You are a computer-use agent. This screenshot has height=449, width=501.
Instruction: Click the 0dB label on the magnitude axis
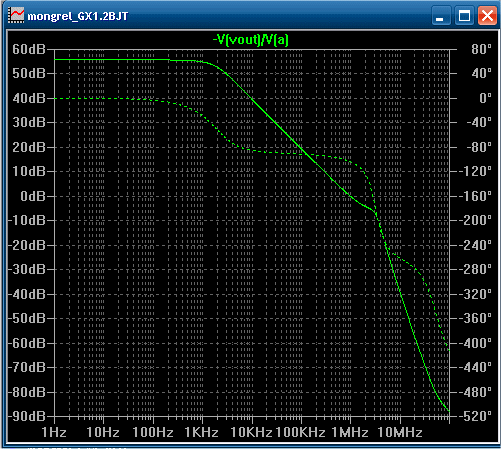(x=33, y=196)
